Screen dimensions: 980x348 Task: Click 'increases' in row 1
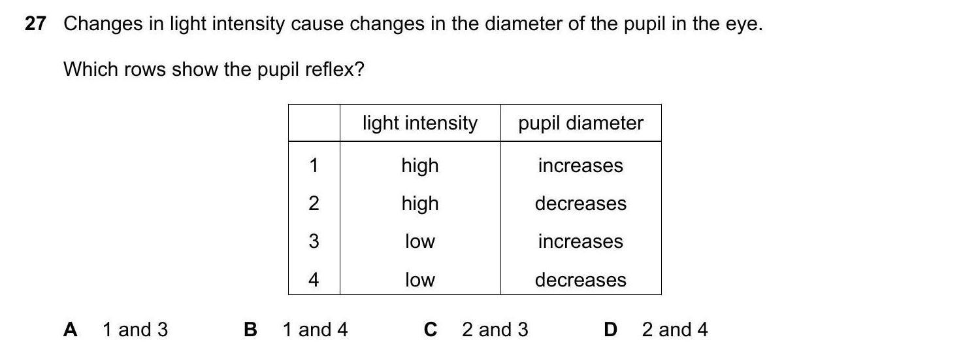point(580,165)
